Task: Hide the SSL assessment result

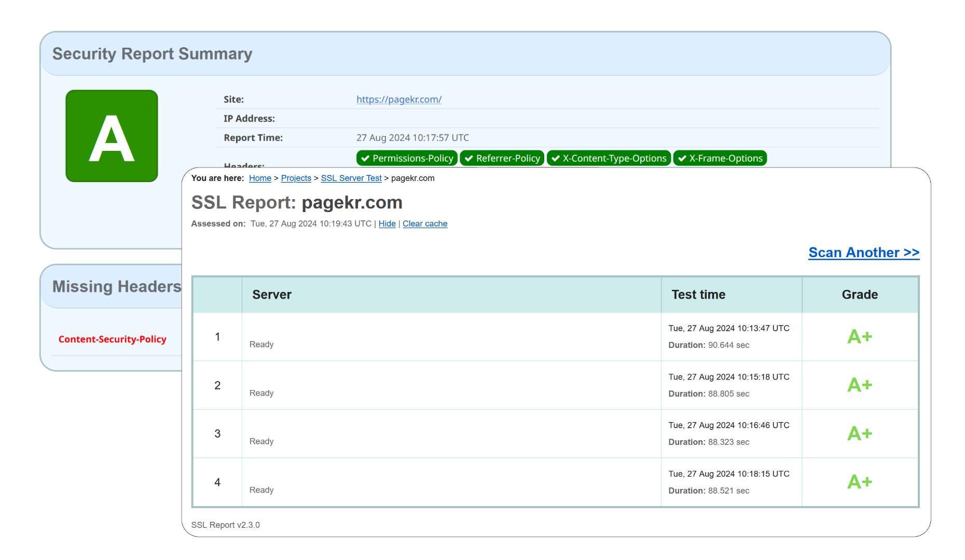Action: click(x=387, y=223)
